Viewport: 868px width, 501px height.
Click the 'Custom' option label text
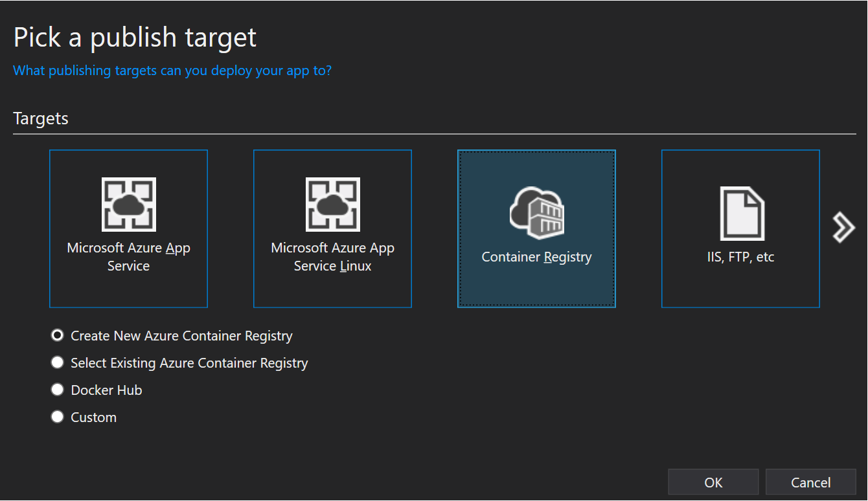pyautogui.click(x=94, y=417)
